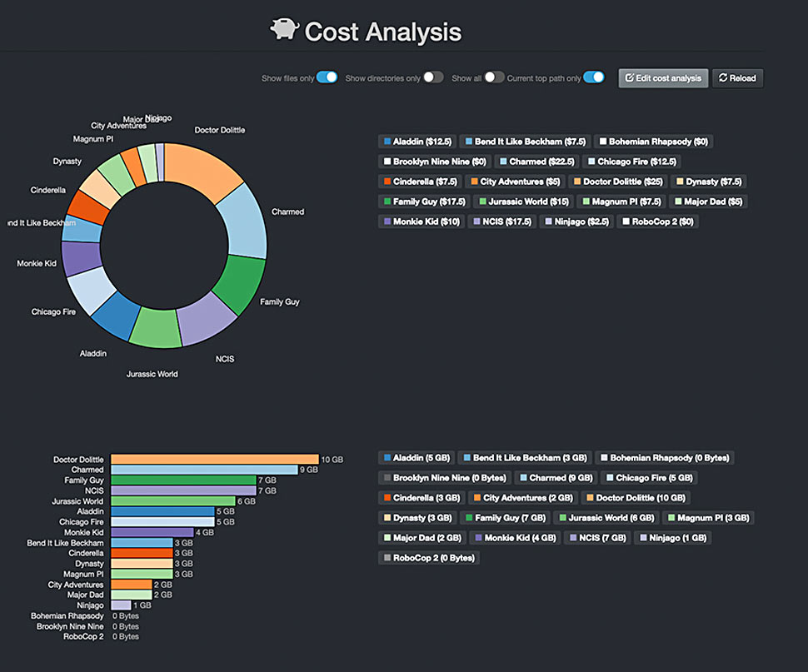Click the piggy bank icon beside Cost Analysis
Screen dimensions: 808x672
click(x=284, y=29)
